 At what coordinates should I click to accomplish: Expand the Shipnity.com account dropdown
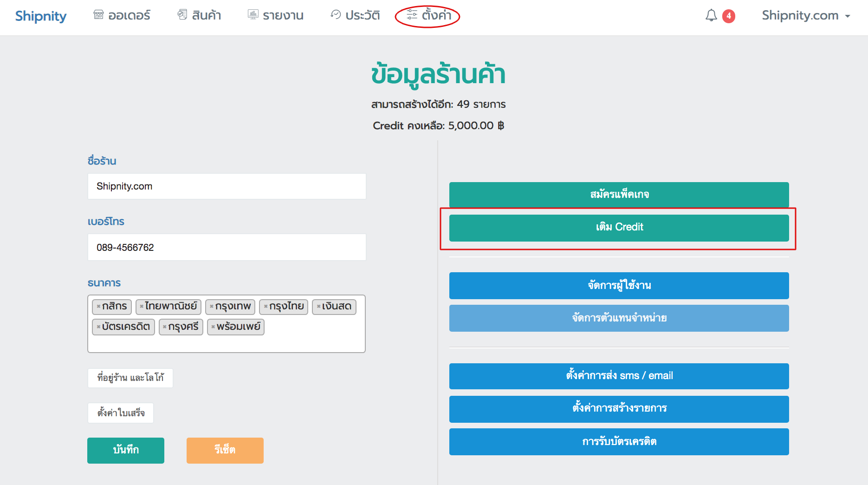tap(806, 16)
